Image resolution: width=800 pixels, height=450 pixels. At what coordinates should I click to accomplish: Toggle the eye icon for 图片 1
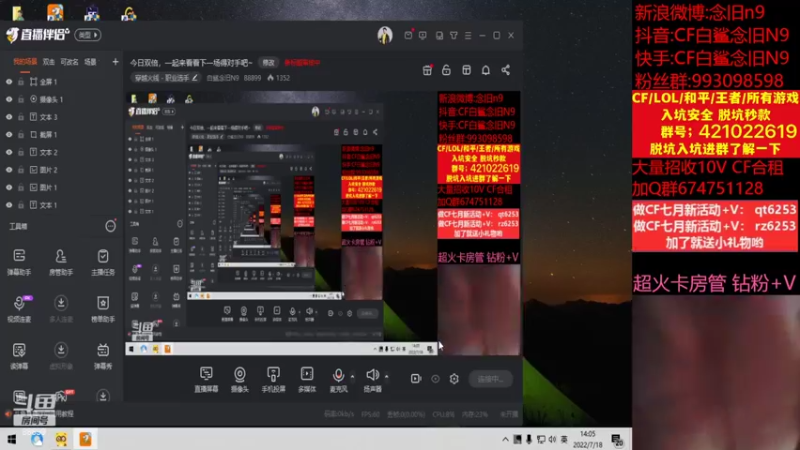pyautogui.click(x=9, y=187)
